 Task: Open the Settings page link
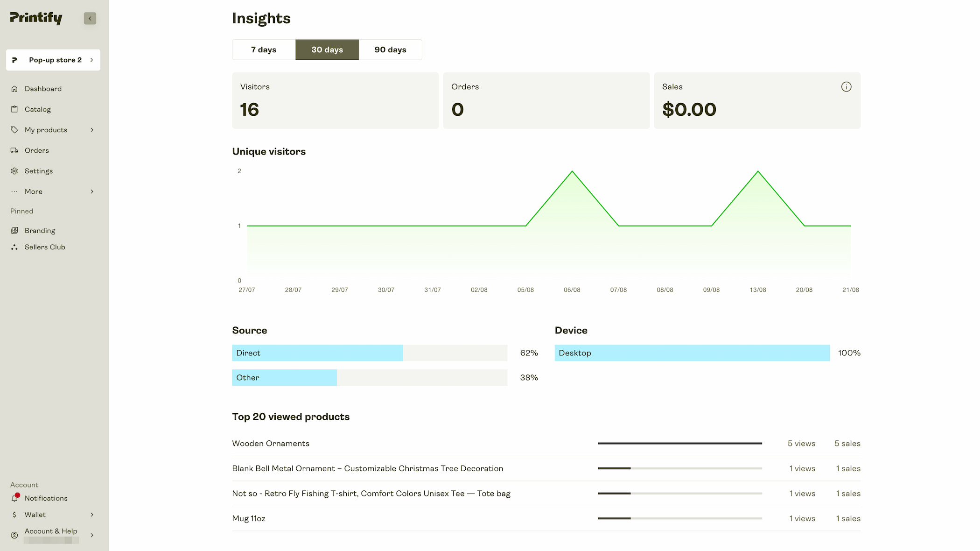pos(39,171)
